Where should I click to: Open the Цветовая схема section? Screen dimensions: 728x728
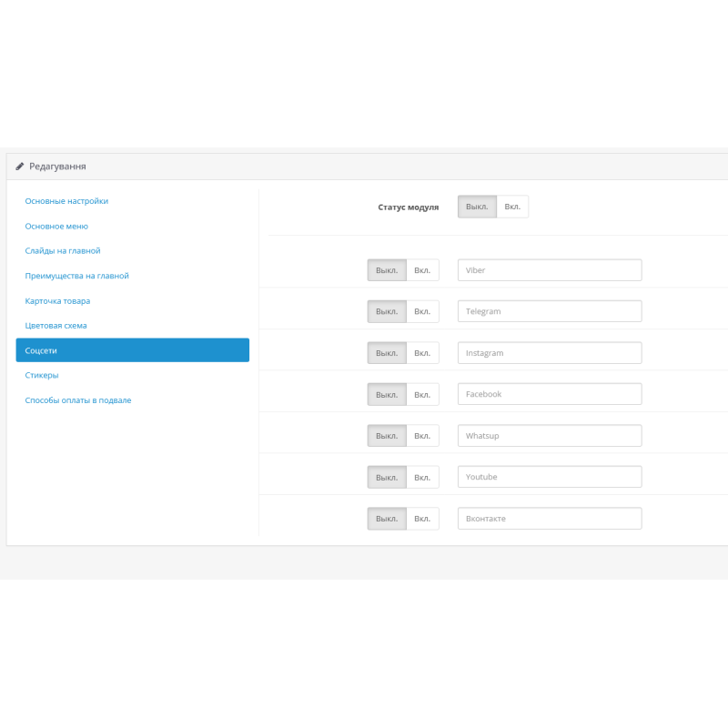(x=61, y=325)
